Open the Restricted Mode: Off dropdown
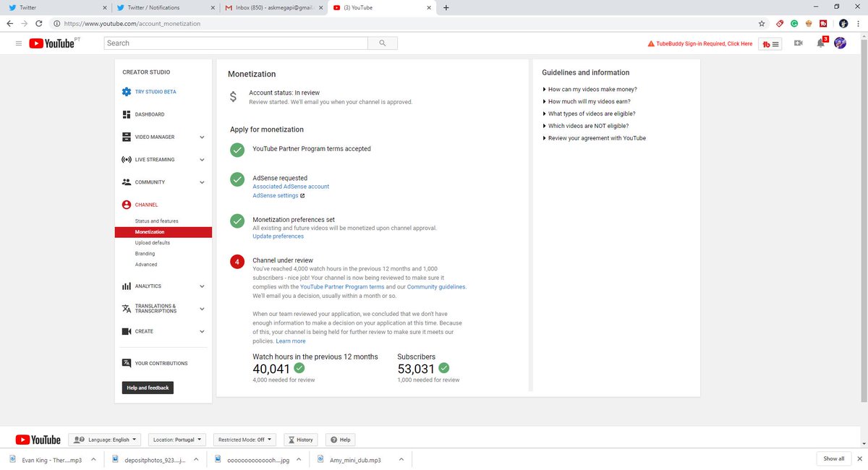Screen dimensions: 868x470 point(245,440)
